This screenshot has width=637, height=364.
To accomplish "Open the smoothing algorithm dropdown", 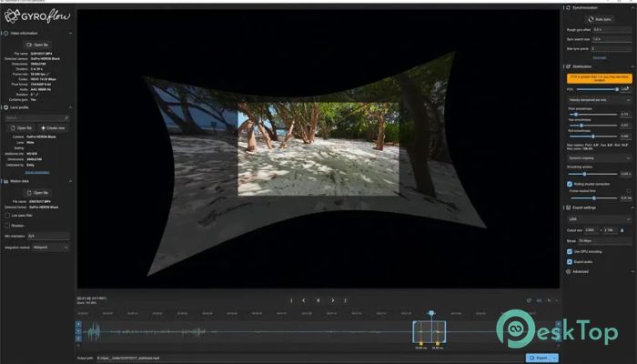I will coord(600,100).
